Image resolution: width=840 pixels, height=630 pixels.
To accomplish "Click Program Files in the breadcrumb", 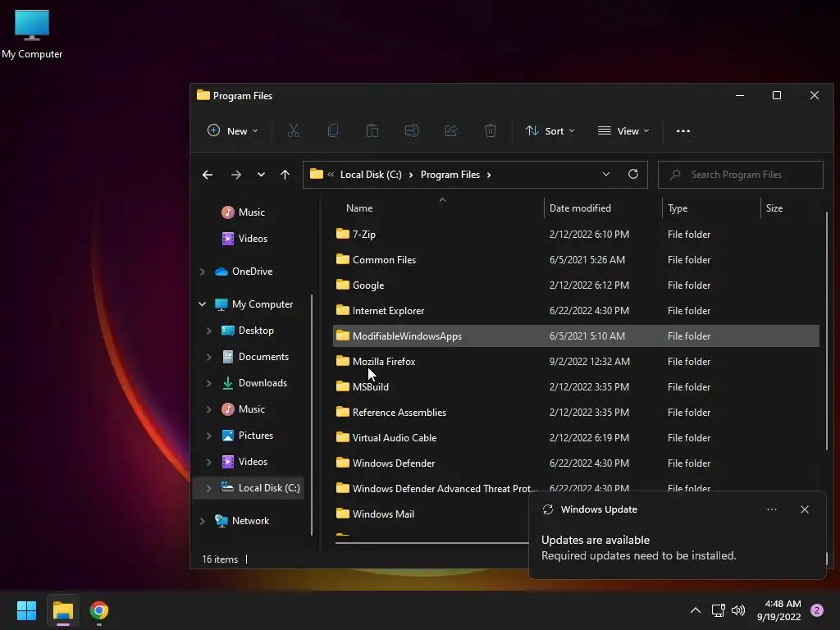I will point(450,175).
